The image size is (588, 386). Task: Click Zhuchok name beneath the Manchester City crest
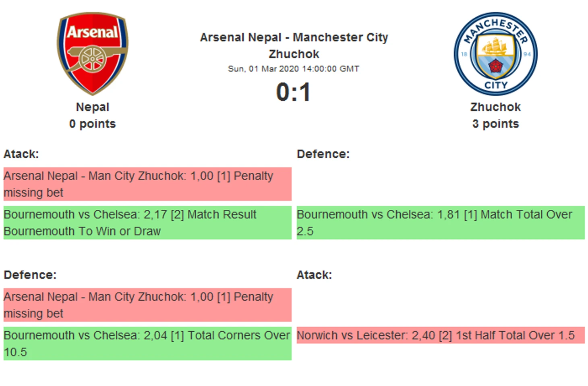pyautogui.click(x=495, y=107)
